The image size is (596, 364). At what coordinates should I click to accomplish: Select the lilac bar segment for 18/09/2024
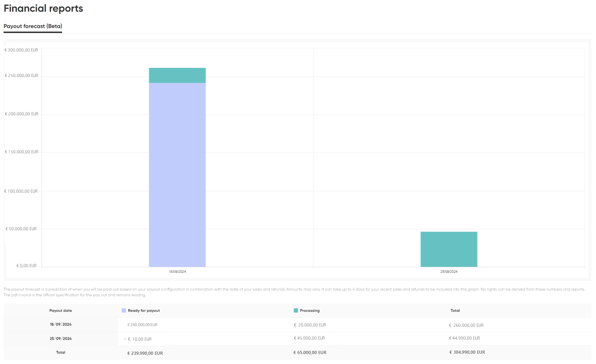click(177, 175)
